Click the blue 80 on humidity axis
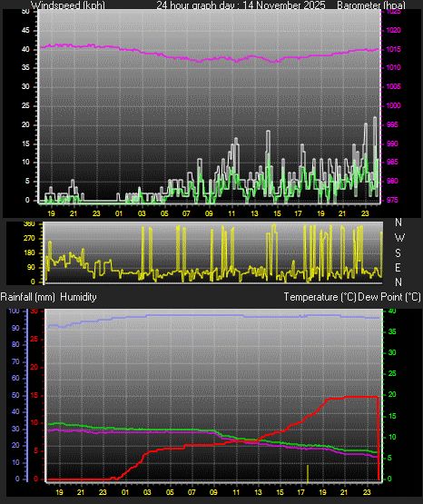The image size is (423, 504). tap(15, 344)
